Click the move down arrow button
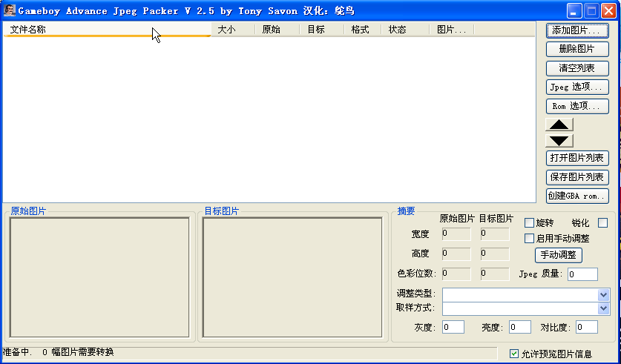The width and height of the screenshot is (621, 364). (559, 140)
